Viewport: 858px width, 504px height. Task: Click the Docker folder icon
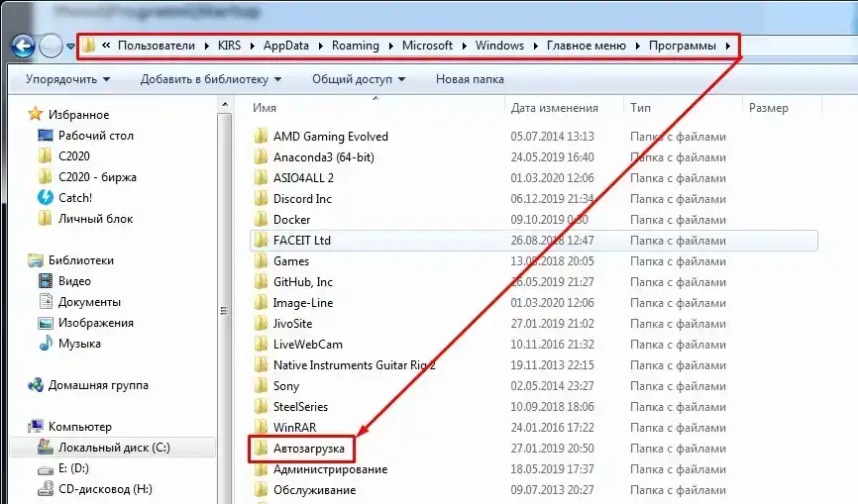[261, 219]
